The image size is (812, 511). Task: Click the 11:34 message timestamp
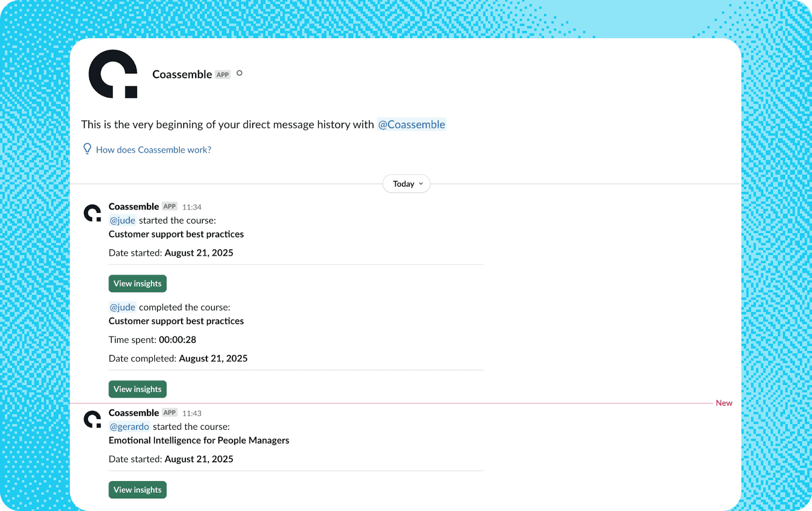pyautogui.click(x=192, y=207)
